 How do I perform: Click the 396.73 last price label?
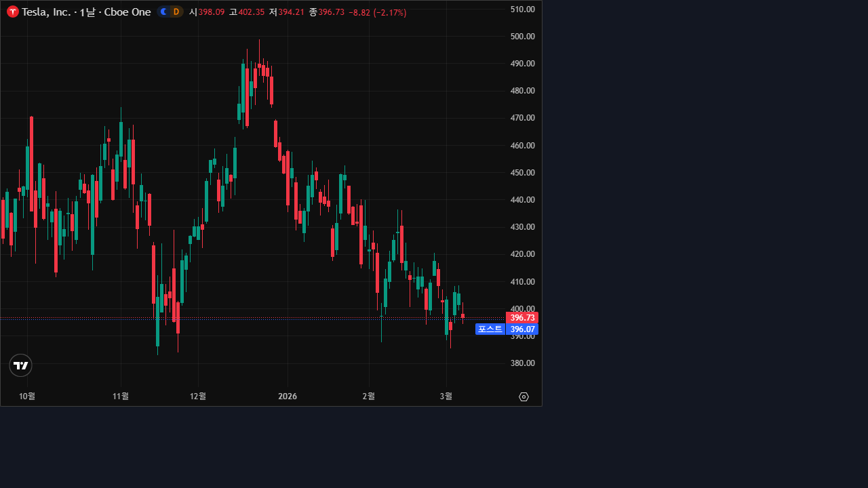coord(522,317)
